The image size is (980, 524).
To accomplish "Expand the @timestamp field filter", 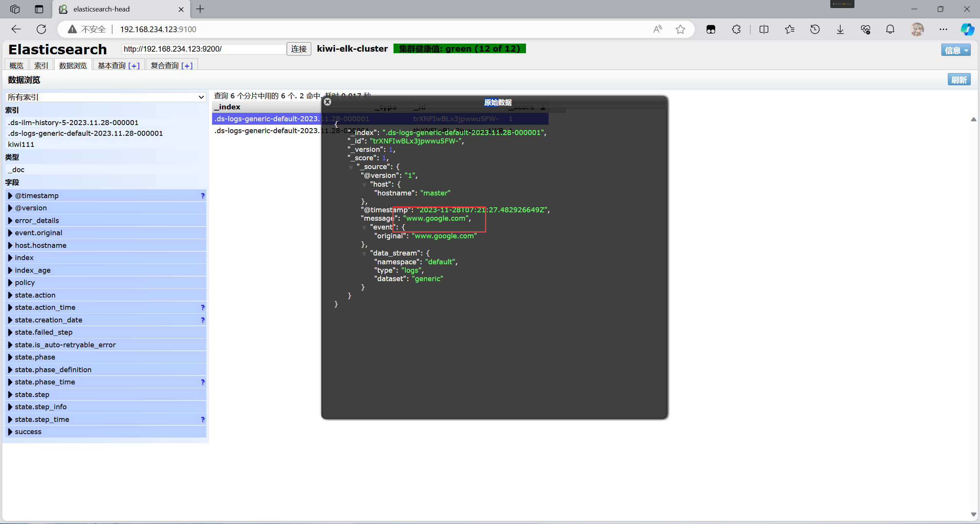I will coord(37,195).
